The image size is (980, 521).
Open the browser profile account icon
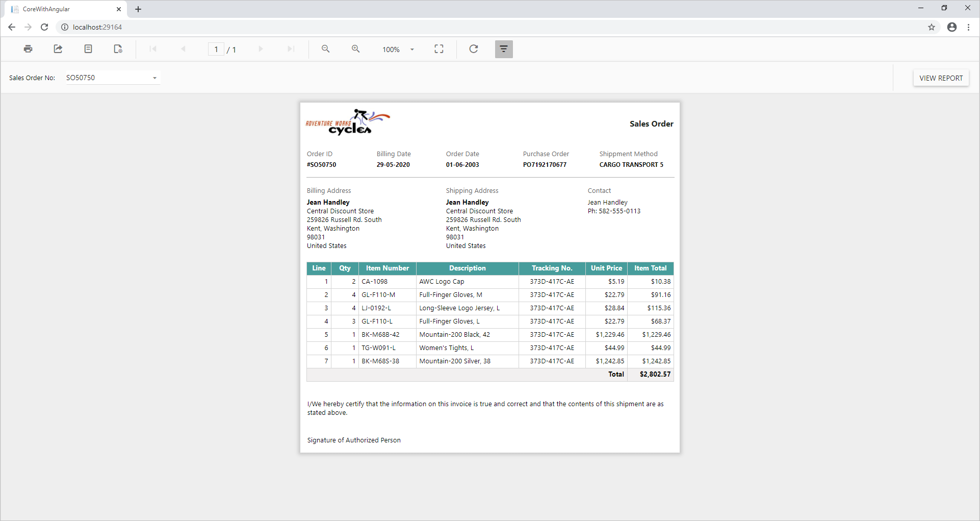point(951,27)
